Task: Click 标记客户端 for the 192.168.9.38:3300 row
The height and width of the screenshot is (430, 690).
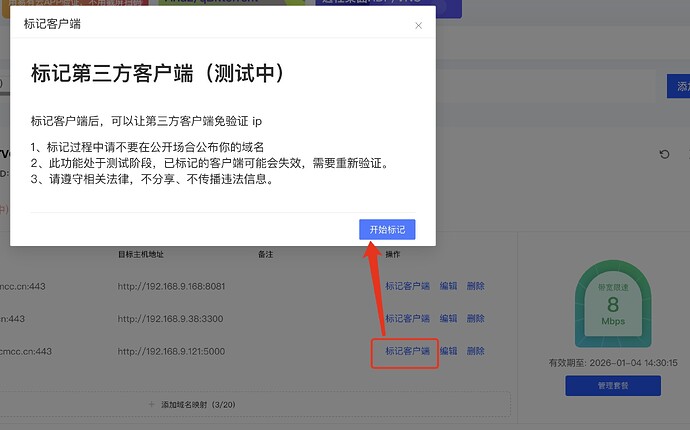Action: [407, 318]
